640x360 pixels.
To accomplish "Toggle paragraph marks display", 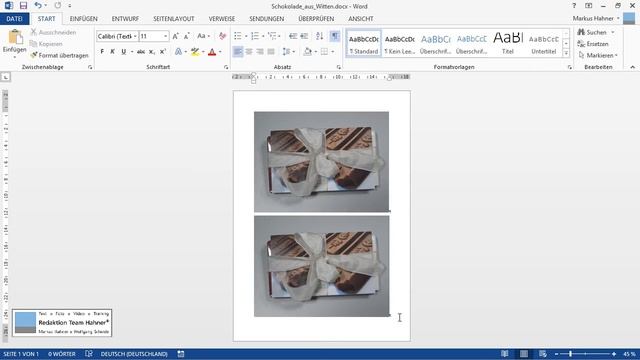I will [335, 36].
